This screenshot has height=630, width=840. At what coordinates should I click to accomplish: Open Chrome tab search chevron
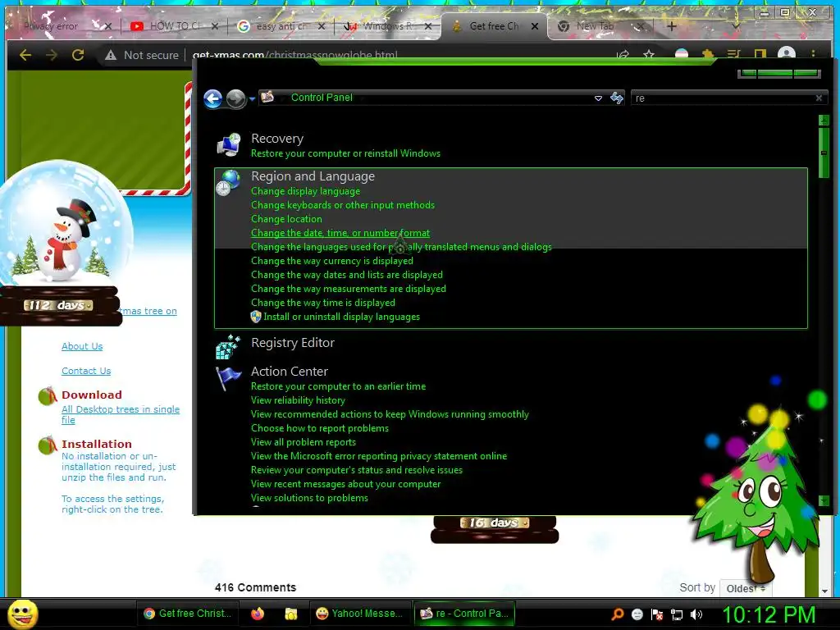(736, 25)
